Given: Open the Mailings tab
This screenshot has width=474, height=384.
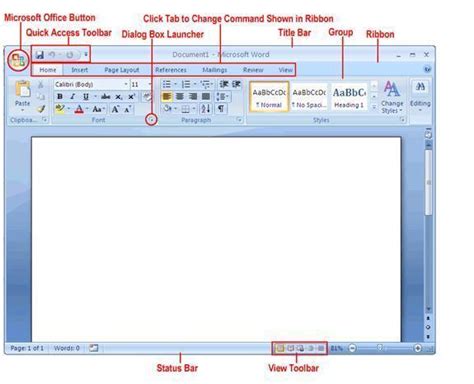Looking at the screenshot, I should (x=215, y=70).
